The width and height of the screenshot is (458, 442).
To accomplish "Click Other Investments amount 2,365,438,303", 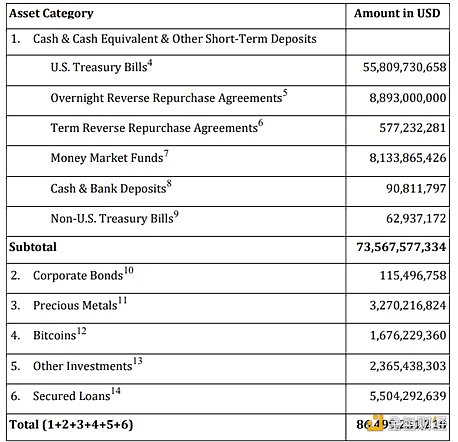I will point(407,366).
